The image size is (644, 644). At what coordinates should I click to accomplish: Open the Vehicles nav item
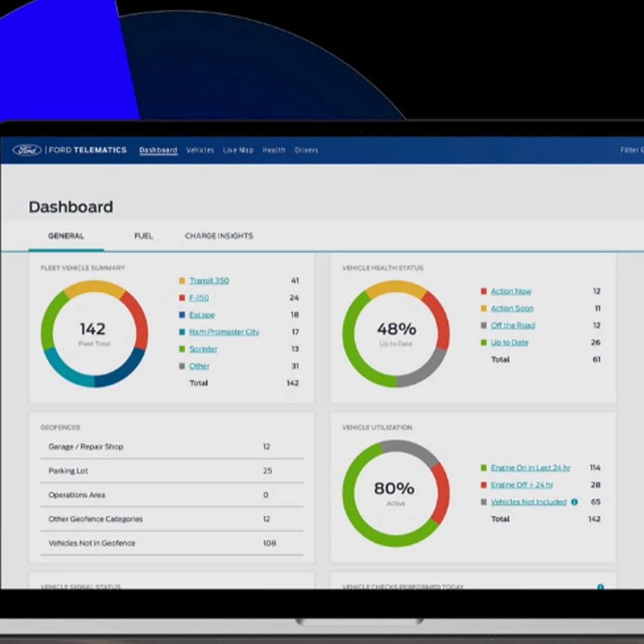(x=200, y=150)
